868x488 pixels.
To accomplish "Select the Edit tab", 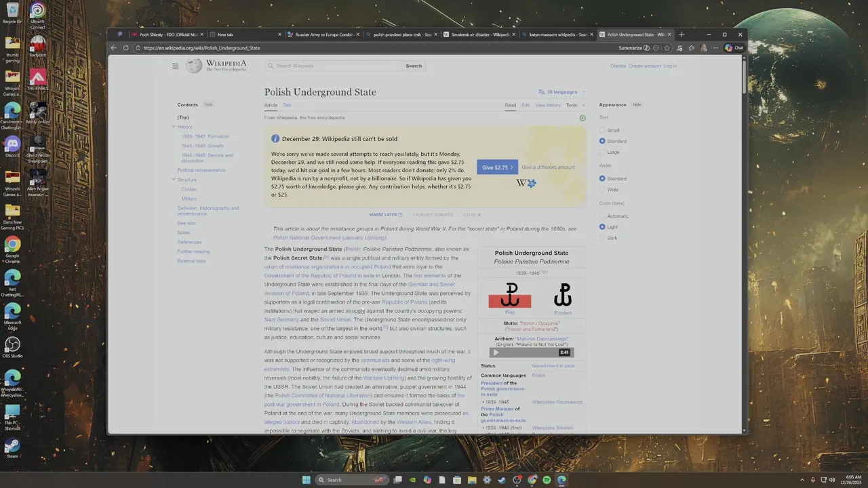I will point(526,105).
